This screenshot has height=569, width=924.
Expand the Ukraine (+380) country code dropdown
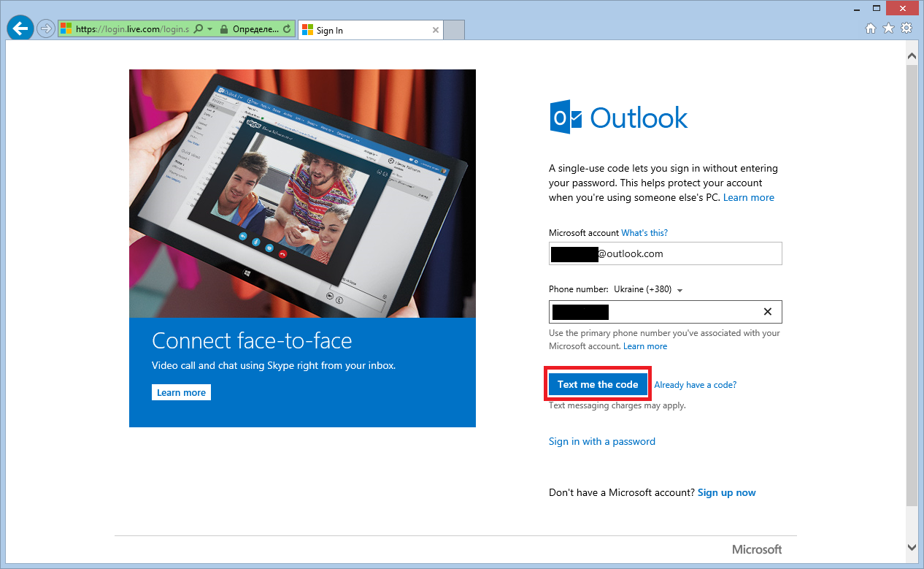point(648,289)
